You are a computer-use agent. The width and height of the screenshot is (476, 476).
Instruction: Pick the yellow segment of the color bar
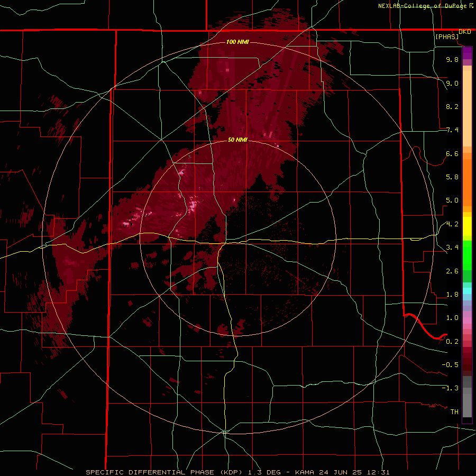pos(467,226)
